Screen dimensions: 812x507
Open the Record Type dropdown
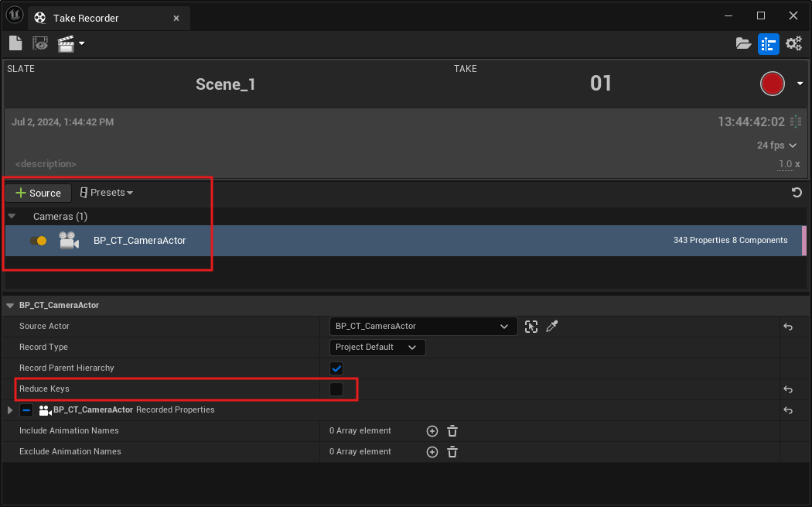coord(377,348)
